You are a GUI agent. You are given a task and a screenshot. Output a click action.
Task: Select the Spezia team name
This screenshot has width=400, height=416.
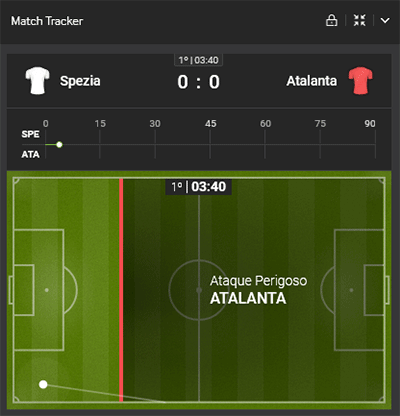click(80, 81)
